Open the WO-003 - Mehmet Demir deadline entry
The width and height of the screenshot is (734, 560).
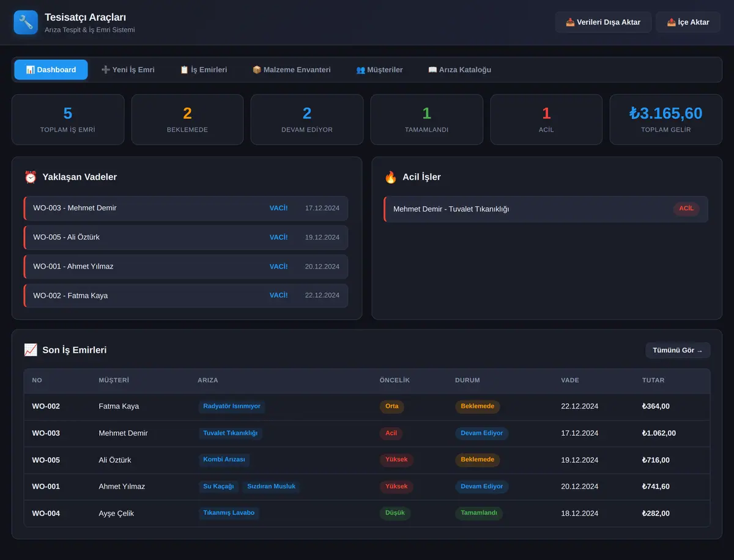[x=186, y=208]
